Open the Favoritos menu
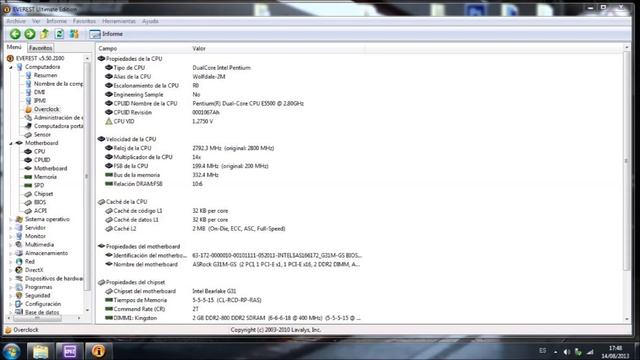640x360 pixels. tap(84, 21)
